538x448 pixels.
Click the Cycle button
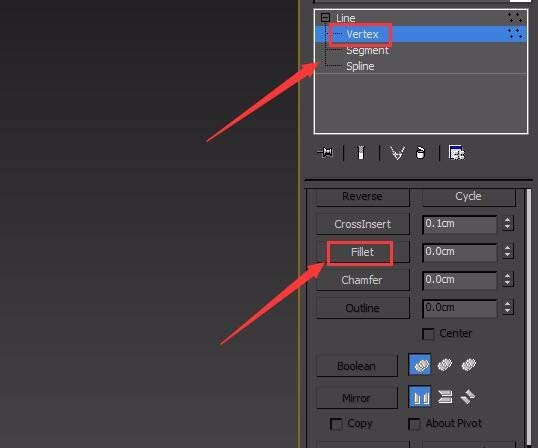point(468,197)
